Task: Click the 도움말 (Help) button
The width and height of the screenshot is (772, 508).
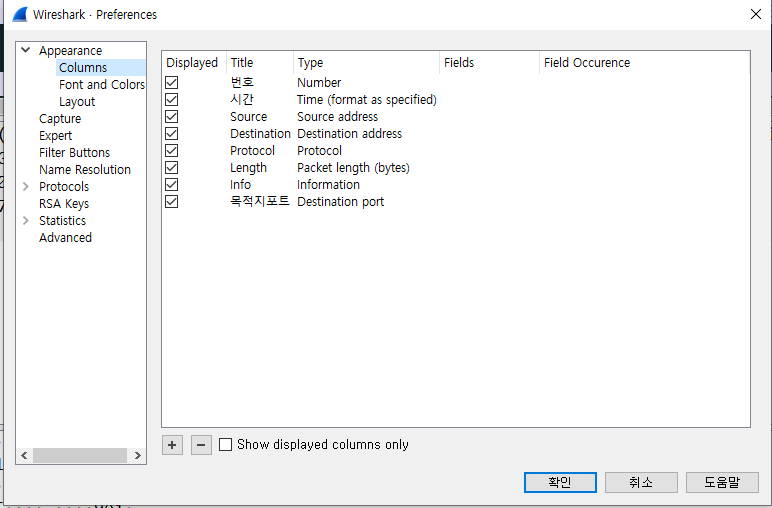Action: [x=722, y=482]
